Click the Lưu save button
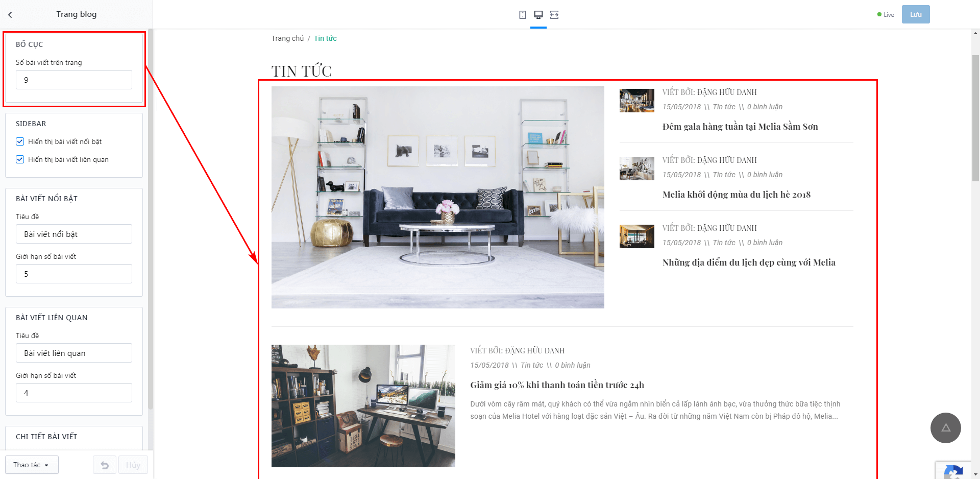This screenshot has width=980, height=479. tap(916, 14)
